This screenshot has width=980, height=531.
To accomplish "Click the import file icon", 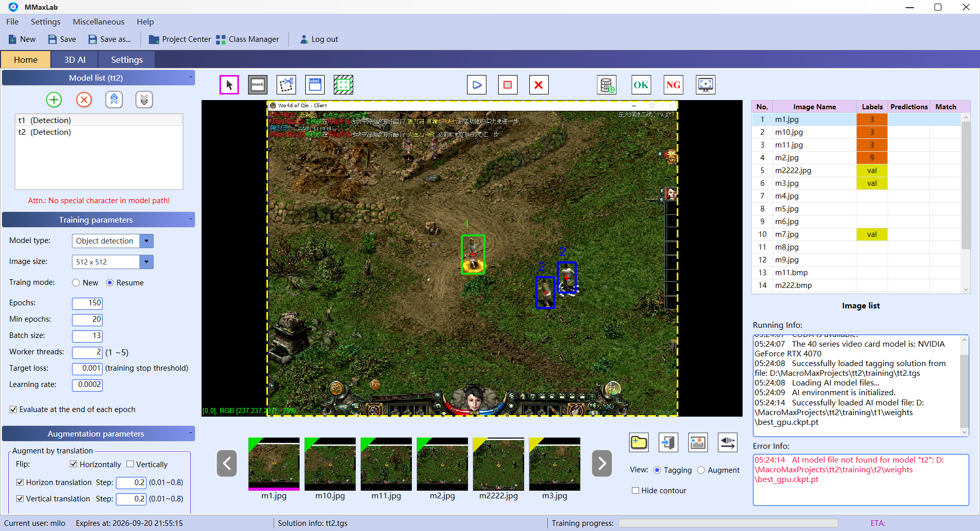I will coord(668,442).
